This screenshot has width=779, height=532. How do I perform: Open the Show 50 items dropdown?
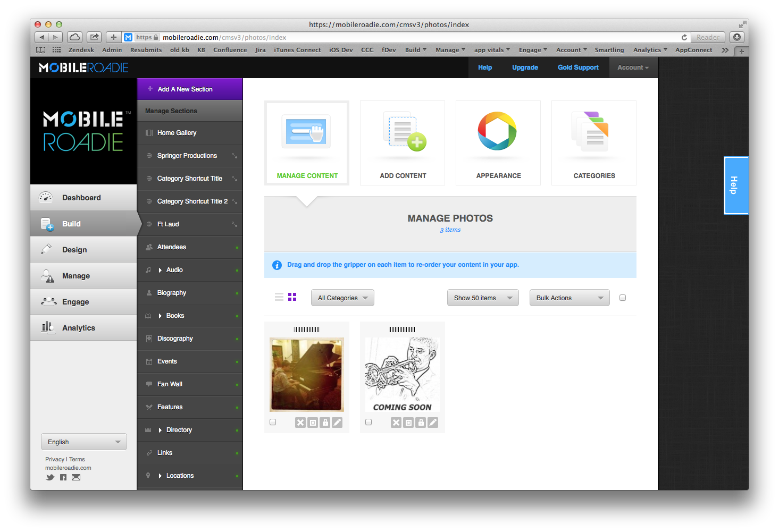[482, 298]
